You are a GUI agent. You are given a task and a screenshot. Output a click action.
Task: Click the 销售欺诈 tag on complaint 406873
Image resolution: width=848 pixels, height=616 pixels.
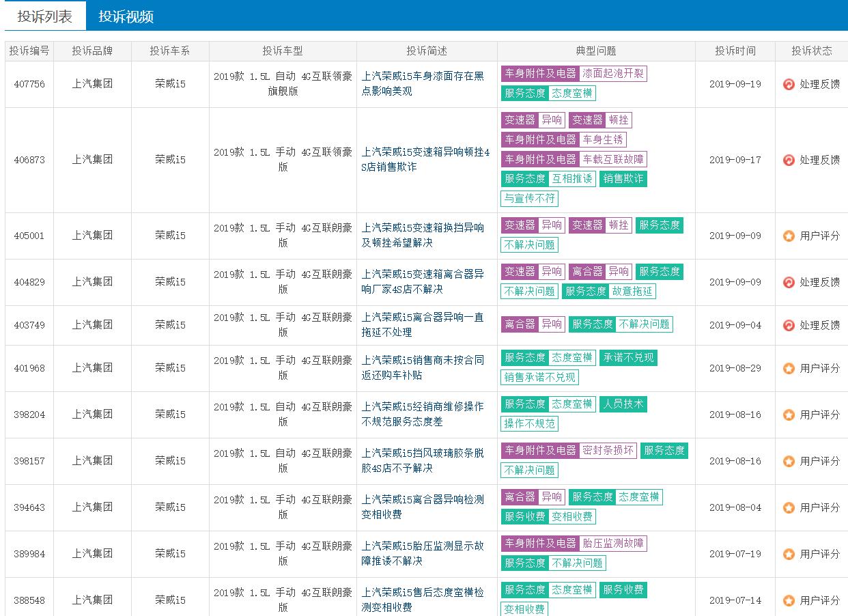point(623,180)
